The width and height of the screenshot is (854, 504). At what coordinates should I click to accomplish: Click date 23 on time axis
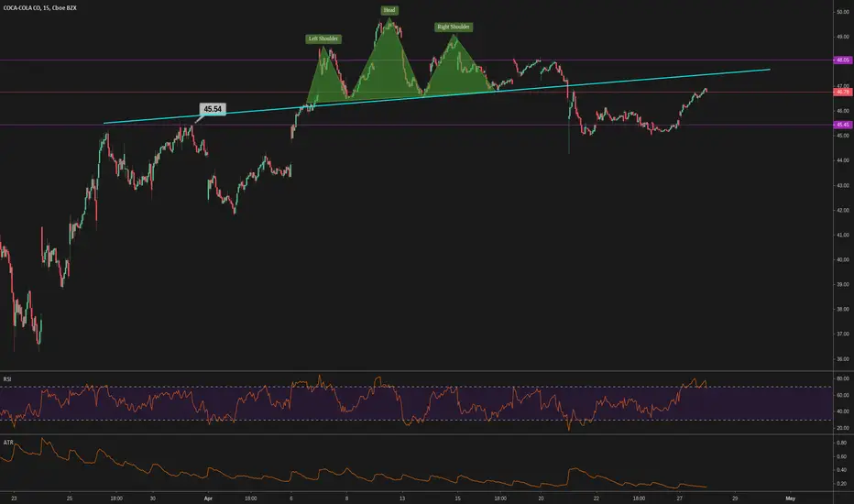[x=14, y=498]
